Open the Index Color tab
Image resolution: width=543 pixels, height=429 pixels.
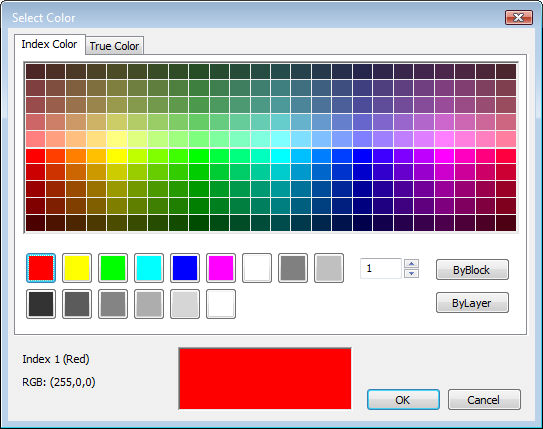pyautogui.click(x=50, y=44)
